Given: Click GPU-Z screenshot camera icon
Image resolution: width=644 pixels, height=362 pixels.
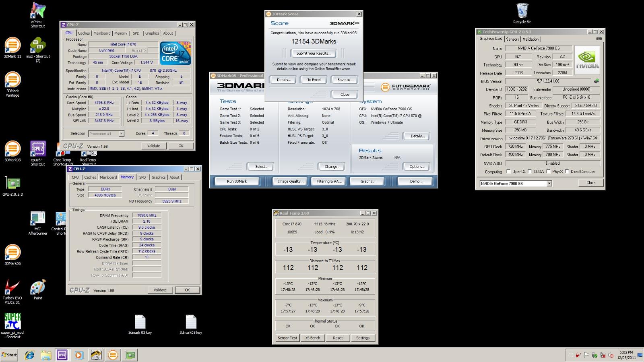Looking at the screenshot, I should (599, 39).
